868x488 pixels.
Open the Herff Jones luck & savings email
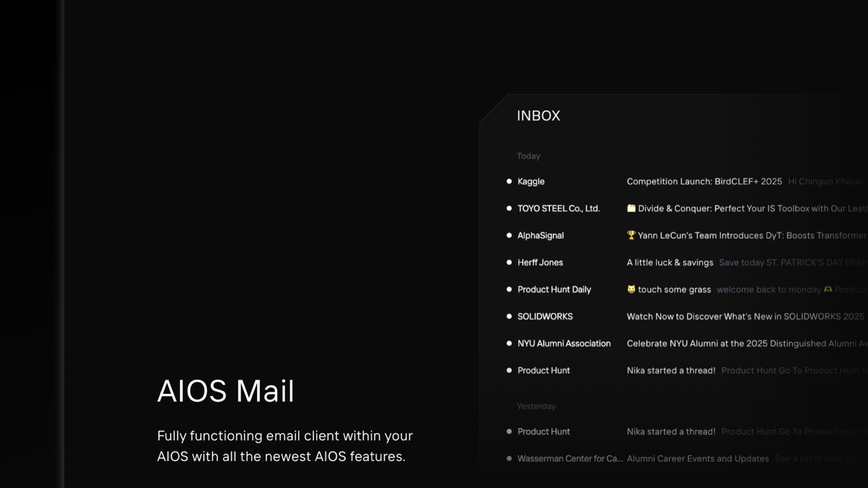[670, 263]
